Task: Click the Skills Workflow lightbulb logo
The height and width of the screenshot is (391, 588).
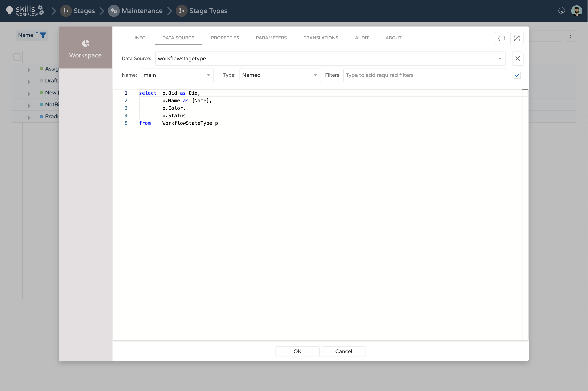Action: (9, 10)
